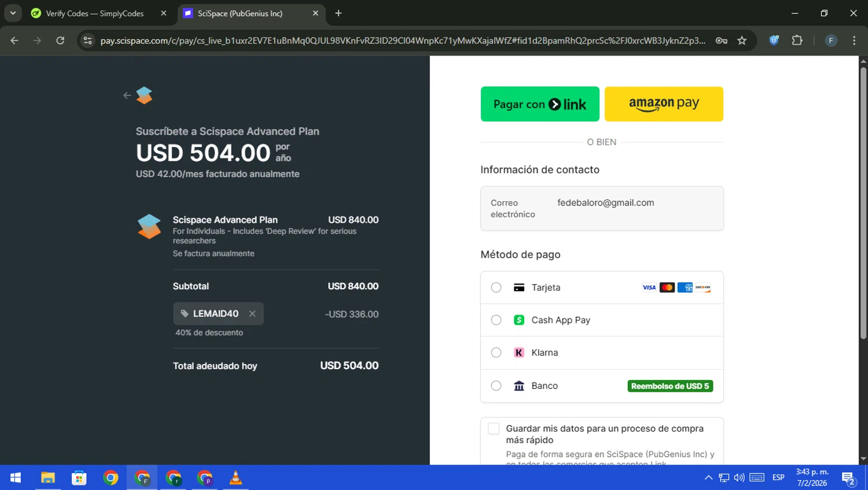Close the Verify Codes — SimplyCodes tab

click(x=164, y=13)
